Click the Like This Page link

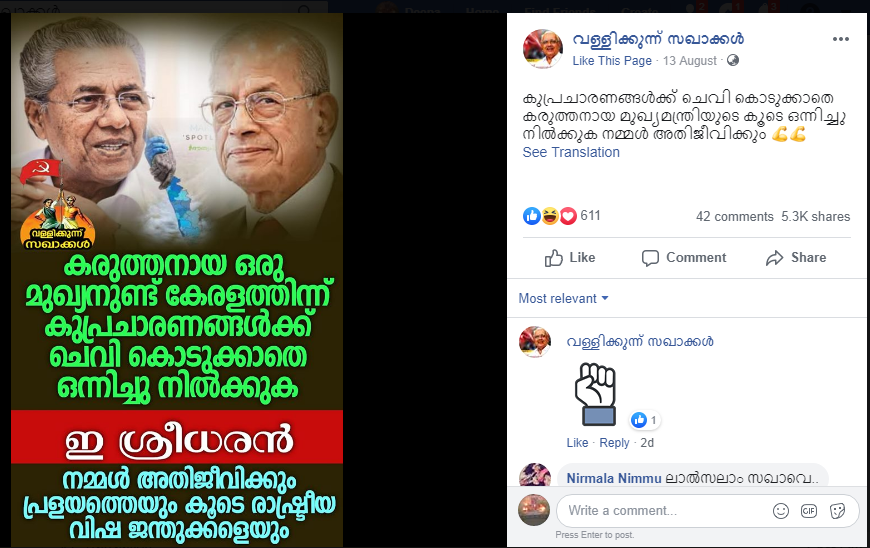(x=612, y=61)
